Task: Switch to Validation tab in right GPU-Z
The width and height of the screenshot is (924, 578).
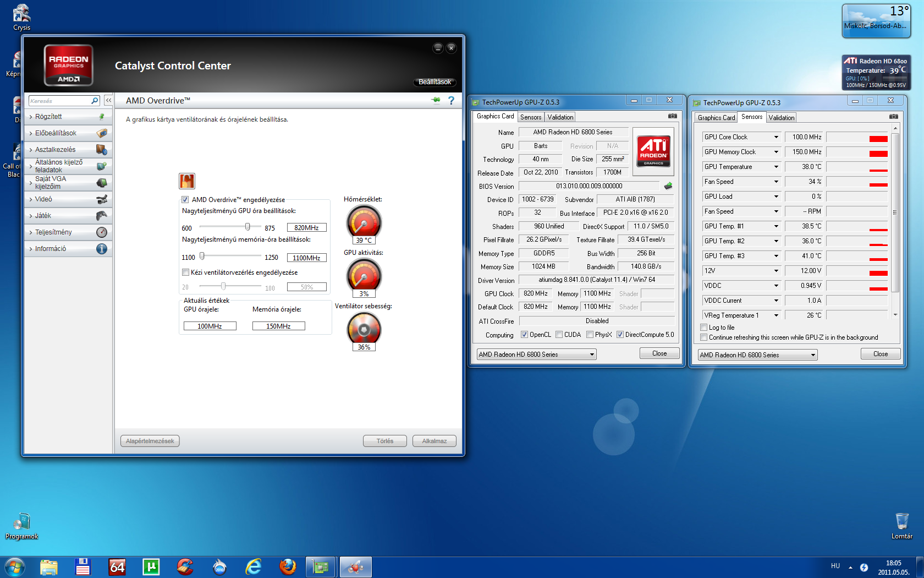Action: (782, 118)
